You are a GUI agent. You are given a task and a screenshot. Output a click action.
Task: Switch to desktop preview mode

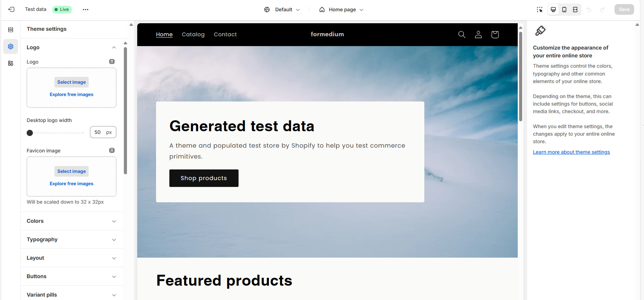(553, 10)
